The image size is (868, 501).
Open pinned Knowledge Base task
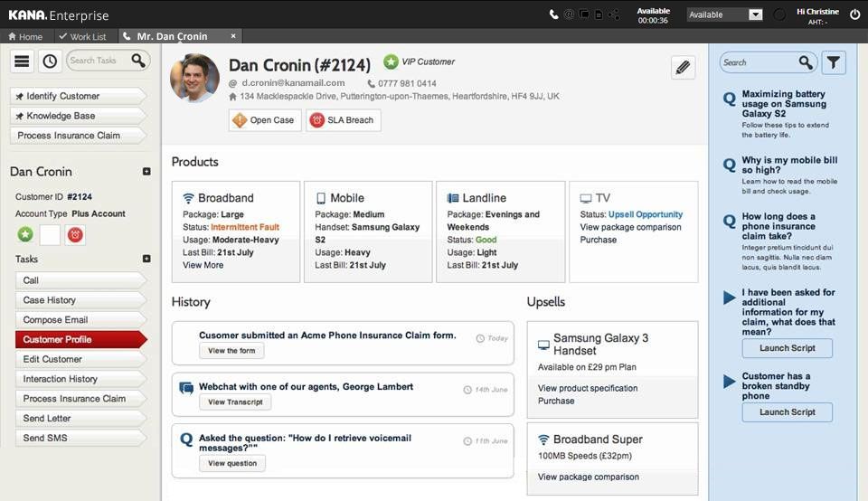pyautogui.click(x=78, y=116)
